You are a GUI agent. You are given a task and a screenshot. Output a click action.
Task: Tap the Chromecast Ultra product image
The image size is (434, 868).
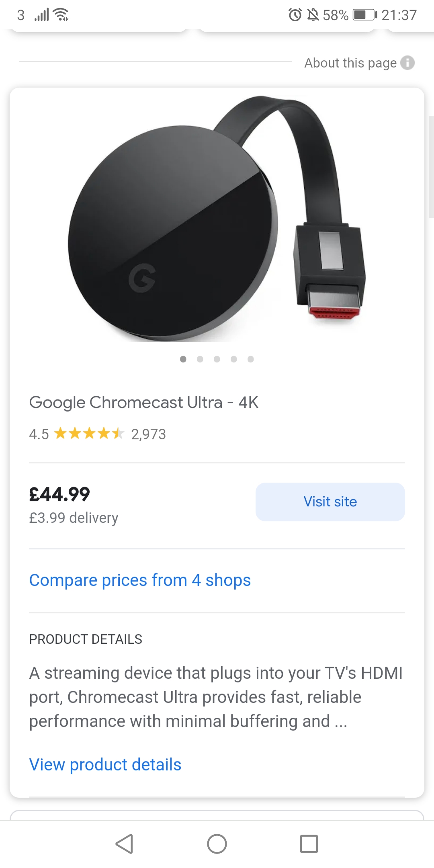point(217,219)
